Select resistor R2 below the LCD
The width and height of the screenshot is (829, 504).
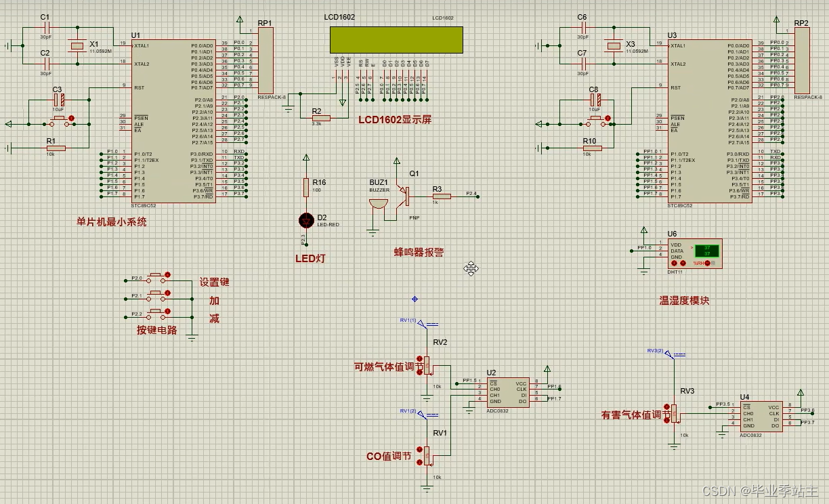[x=320, y=118]
